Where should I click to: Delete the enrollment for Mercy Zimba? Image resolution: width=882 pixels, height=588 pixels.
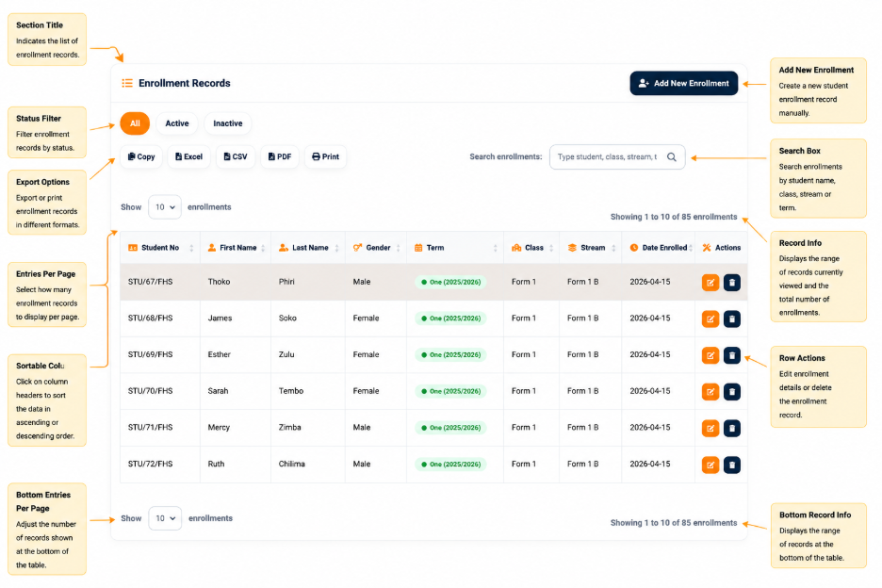coord(732,428)
